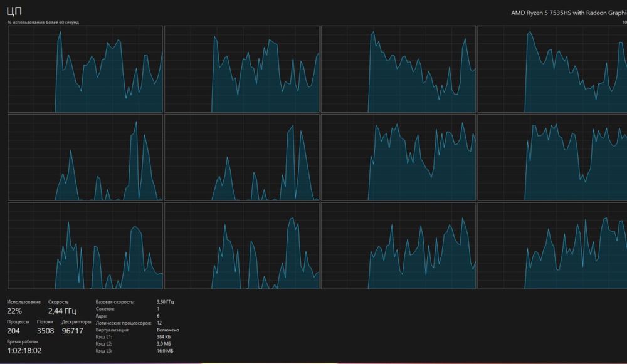Click the Виртуализация Включено entry
This screenshot has width=627, height=364.
[x=137, y=330]
